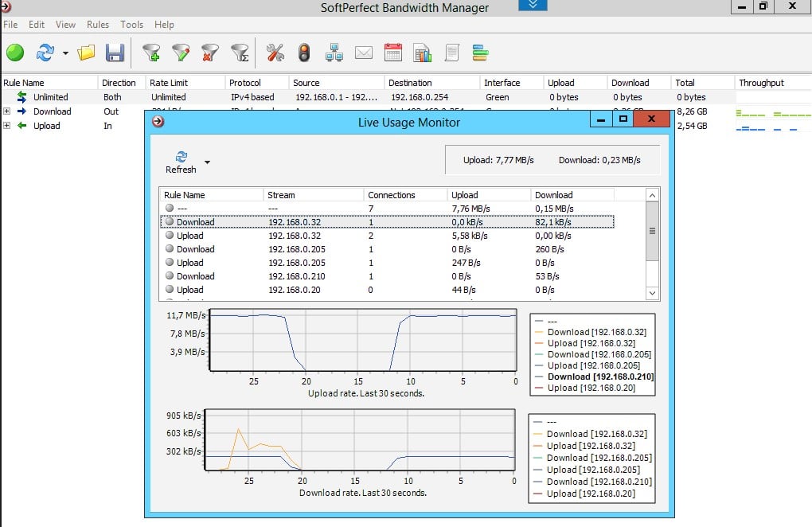Image resolution: width=812 pixels, height=527 pixels.
Task: Expand the Download rule tree item
Action: click(x=6, y=111)
